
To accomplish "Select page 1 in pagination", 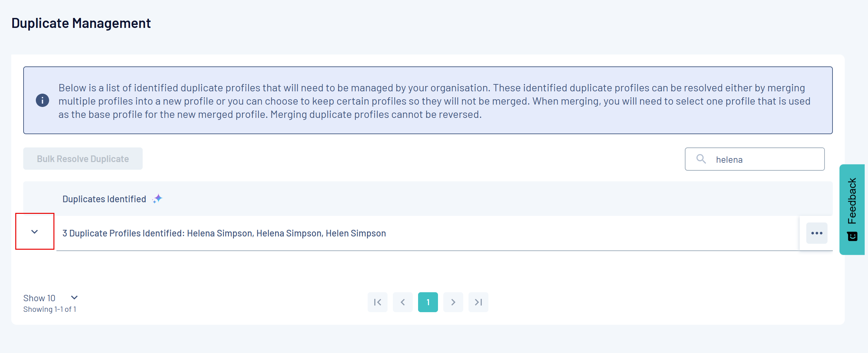I will [428, 302].
